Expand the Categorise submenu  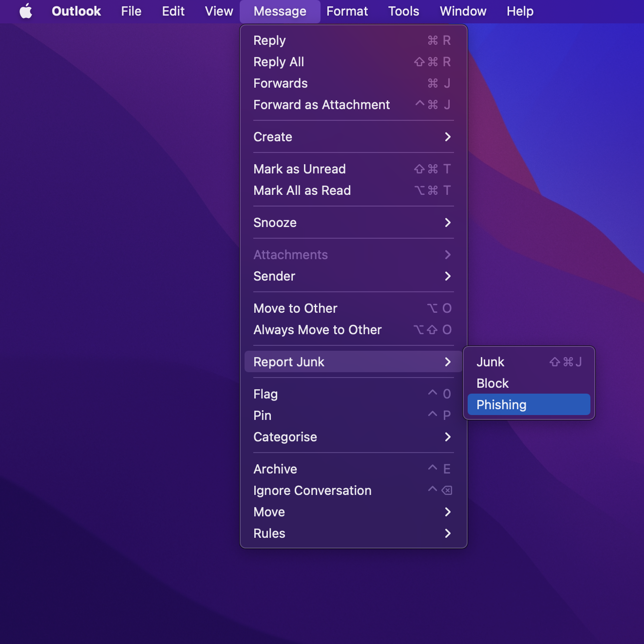[354, 437]
